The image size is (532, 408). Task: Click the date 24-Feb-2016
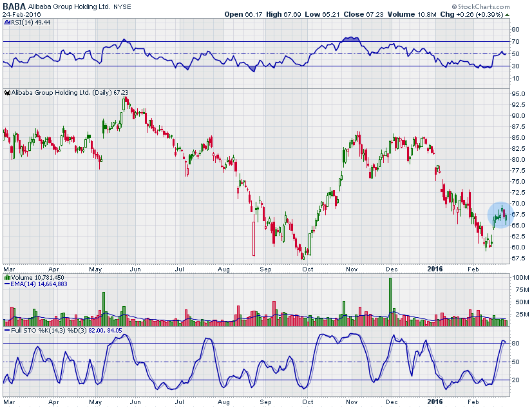click(x=22, y=15)
